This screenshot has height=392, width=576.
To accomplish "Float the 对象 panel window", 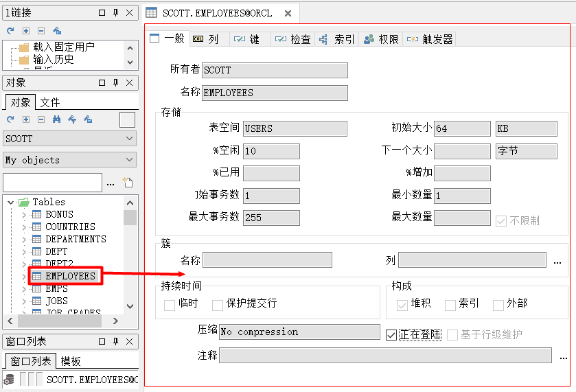I will click(102, 83).
